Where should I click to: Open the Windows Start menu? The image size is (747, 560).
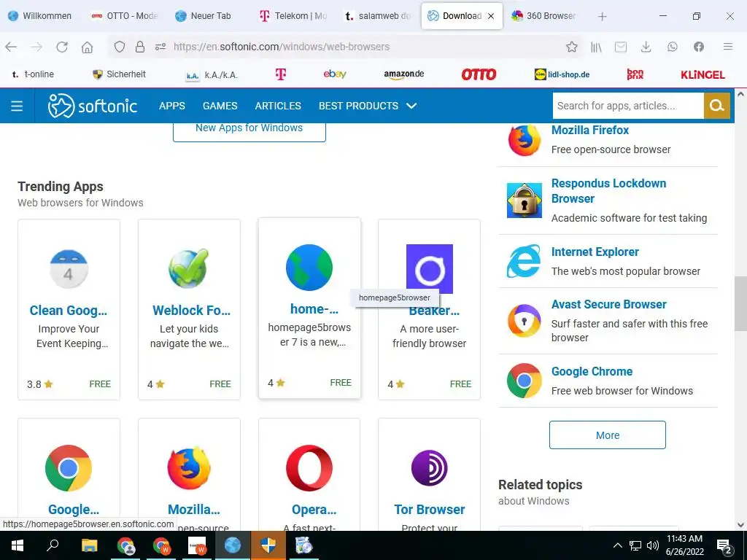(x=18, y=545)
